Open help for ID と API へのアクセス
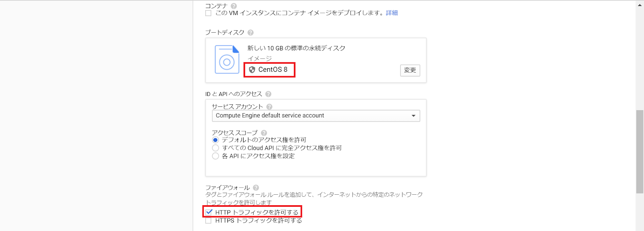This screenshot has width=644, height=231. pyautogui.click(x=268, y=94)
